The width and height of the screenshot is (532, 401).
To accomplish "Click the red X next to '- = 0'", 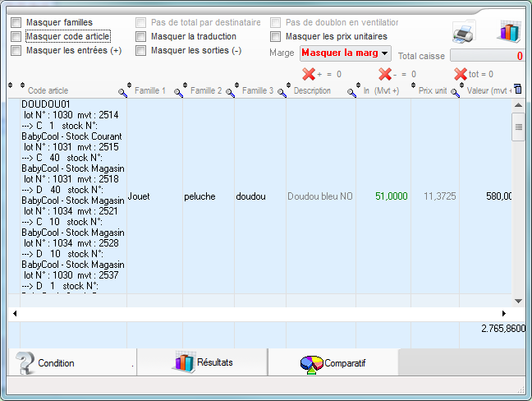I will point(384,74).
